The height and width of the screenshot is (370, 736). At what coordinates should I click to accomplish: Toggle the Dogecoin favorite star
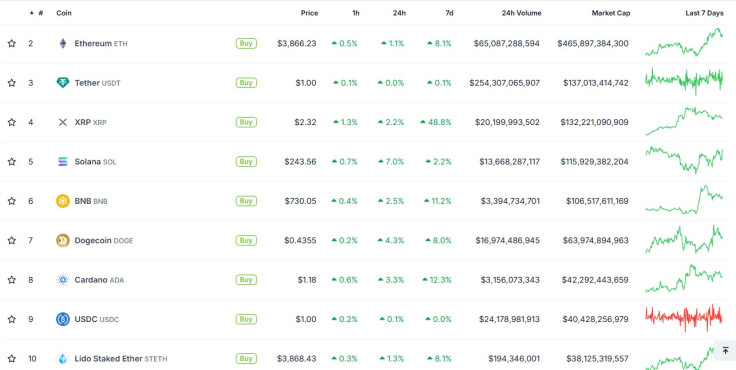(x=12, y=240)
